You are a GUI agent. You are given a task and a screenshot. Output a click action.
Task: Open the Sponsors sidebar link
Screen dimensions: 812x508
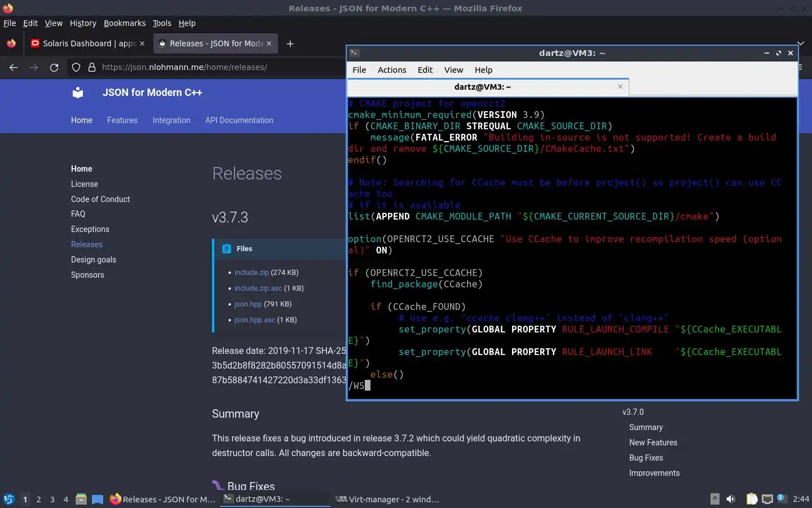click(87, 275)
